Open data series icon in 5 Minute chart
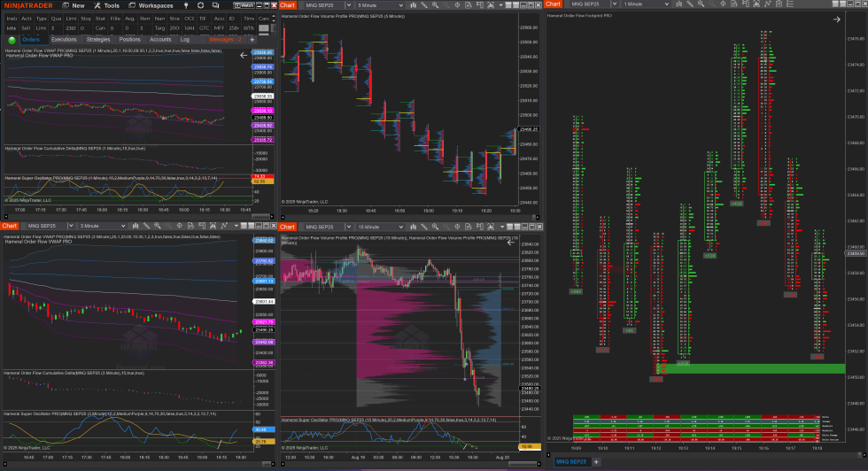Image resolution: width=868 pixels, height=471 pixels. point(491,5)
